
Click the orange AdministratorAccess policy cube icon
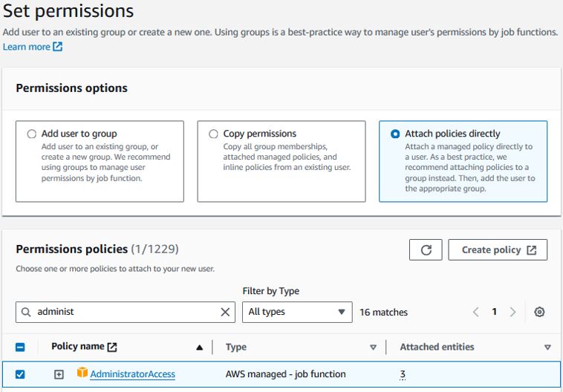click(x=82, y=372)
